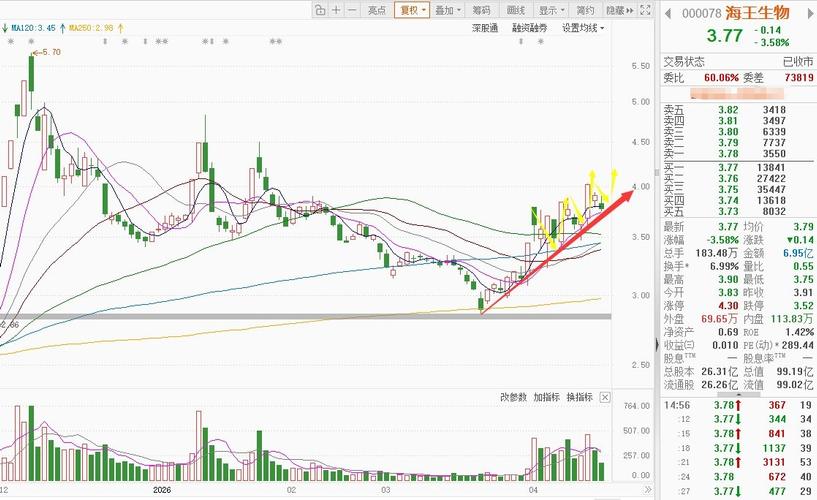Select the 买一 price 3.77
817x500 pixels.
coord(728,168)
